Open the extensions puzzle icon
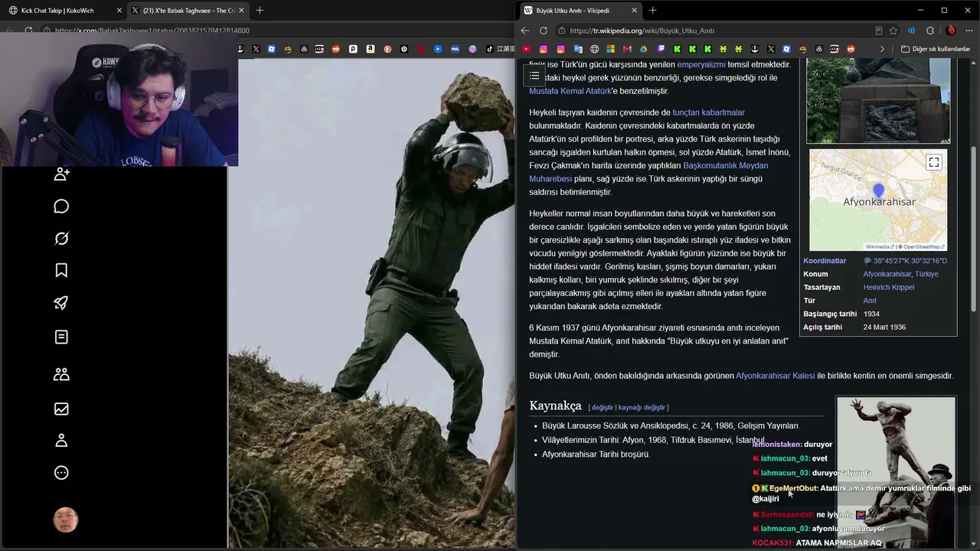The height and width of the screenshot is (551, 980). 930,31
